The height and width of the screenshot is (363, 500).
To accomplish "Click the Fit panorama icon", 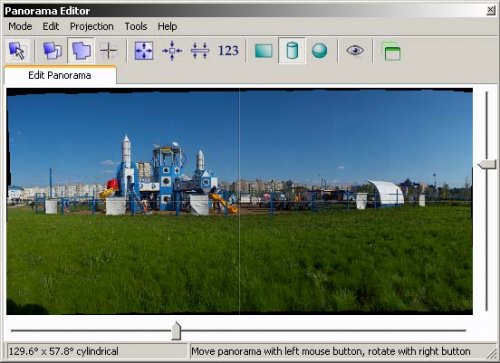I will [x=144, y=51].
